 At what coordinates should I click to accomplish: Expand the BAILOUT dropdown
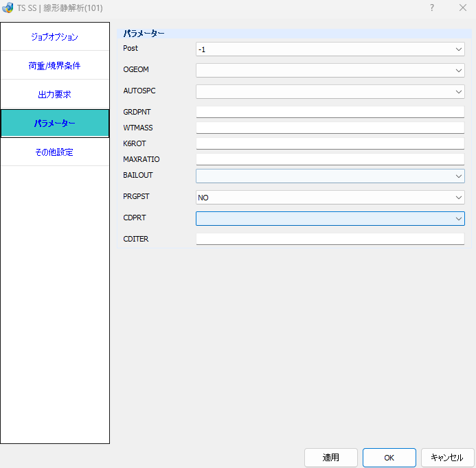point(330,176)
